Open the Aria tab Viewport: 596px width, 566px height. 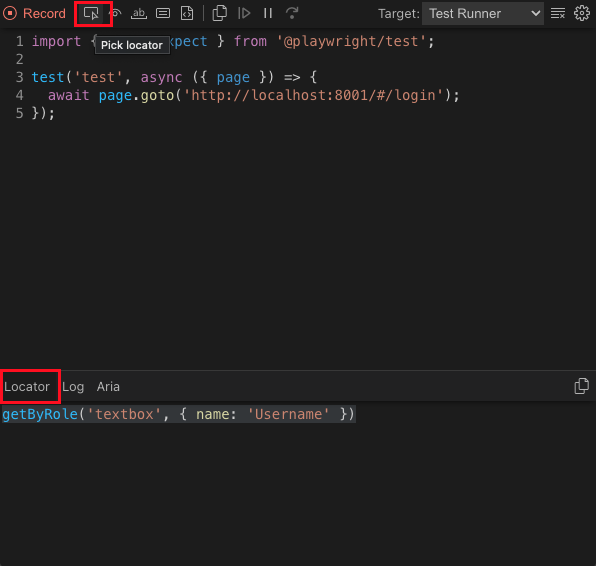(x=108, y=387)
